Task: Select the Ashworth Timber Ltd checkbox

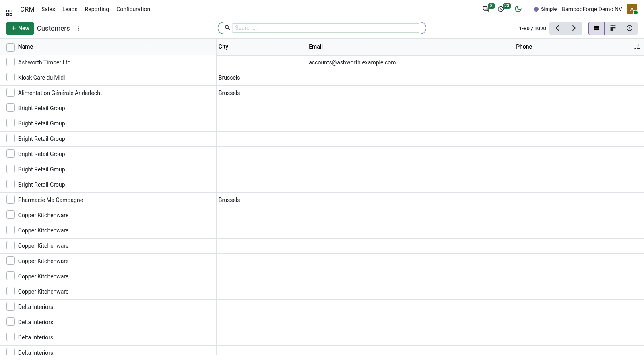Action: [x=11, y=62]
